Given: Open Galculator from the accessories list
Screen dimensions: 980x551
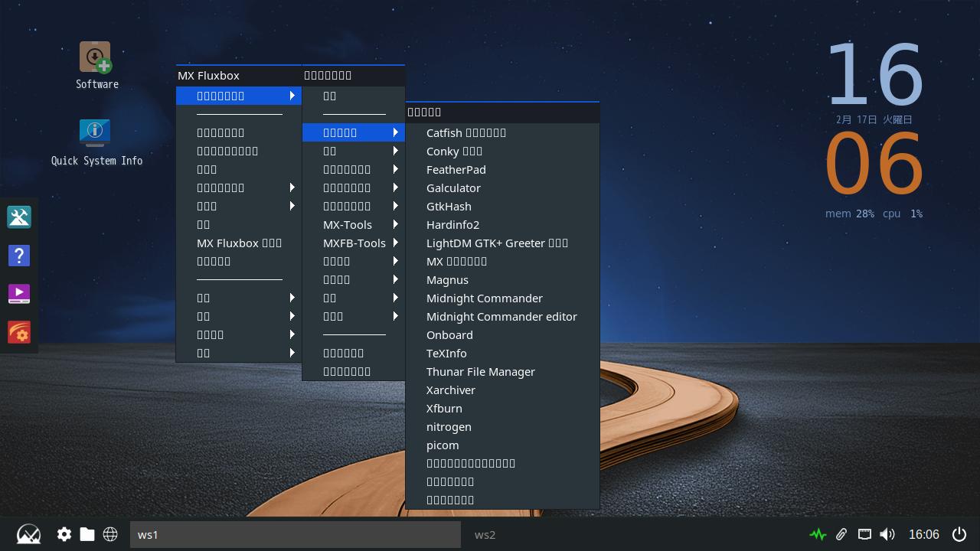Looking at the screenshot, I should (453, 187).
